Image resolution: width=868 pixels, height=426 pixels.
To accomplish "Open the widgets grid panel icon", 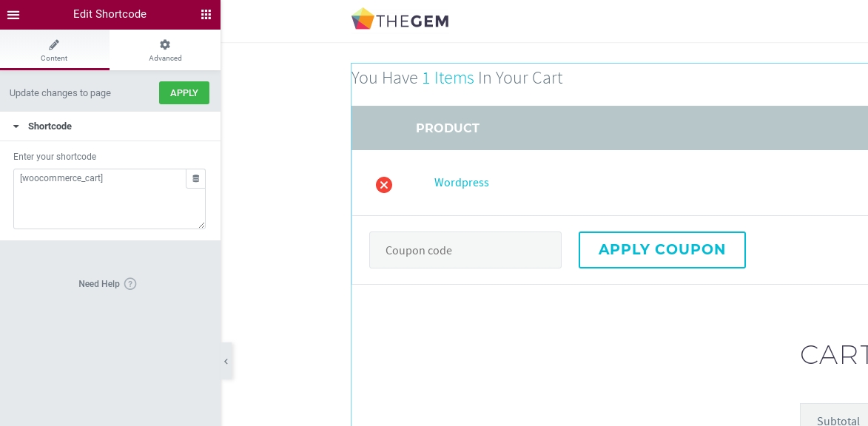I will pos(206,15).
